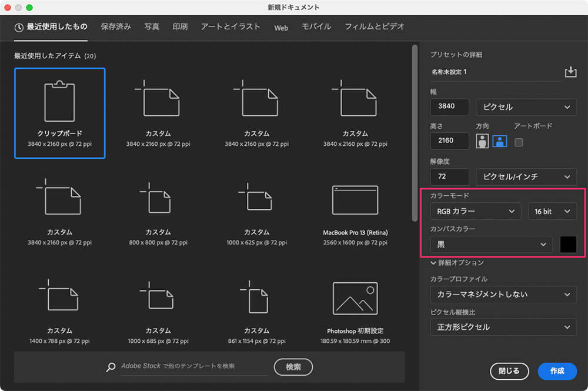Screen dimensions: 588x391
Task: Click the 幅 field showing 3840
Action: click(x=449, y=107)
